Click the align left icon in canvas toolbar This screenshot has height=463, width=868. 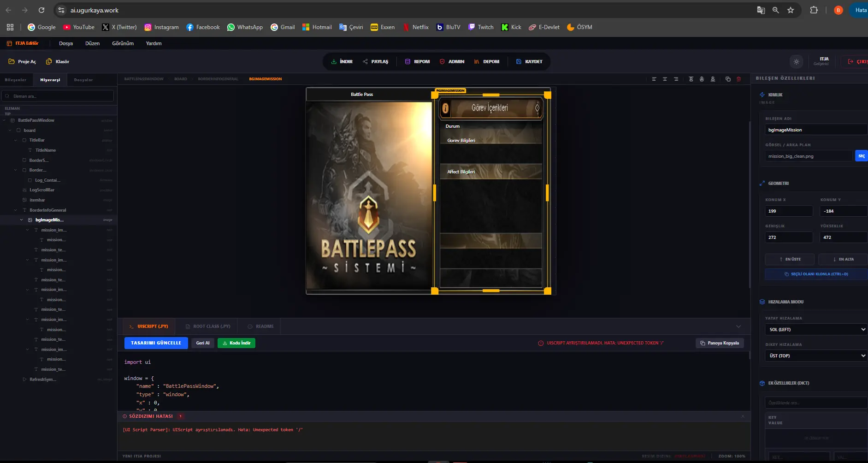tap(654, 79)
